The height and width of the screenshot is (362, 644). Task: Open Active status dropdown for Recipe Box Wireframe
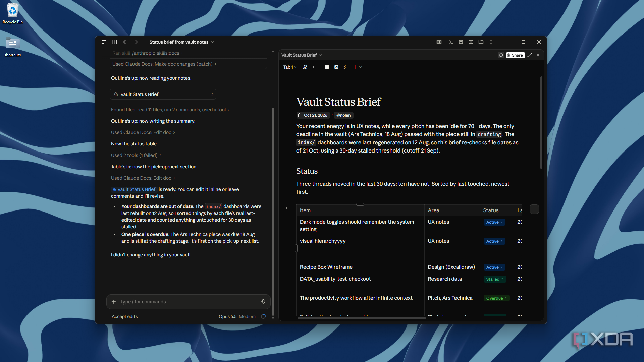(x=494, y=267)
